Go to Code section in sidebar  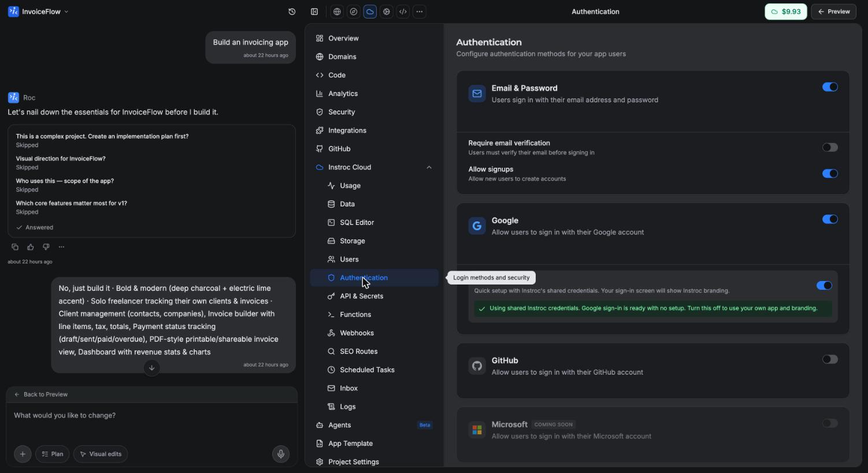click(x=374, y=75)
